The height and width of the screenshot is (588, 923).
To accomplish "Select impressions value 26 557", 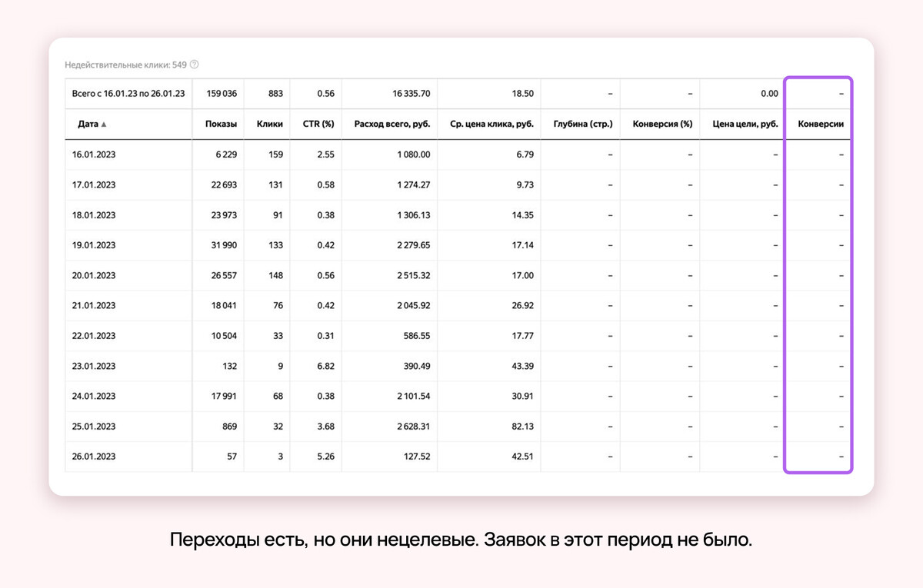I will click(224, 275).
